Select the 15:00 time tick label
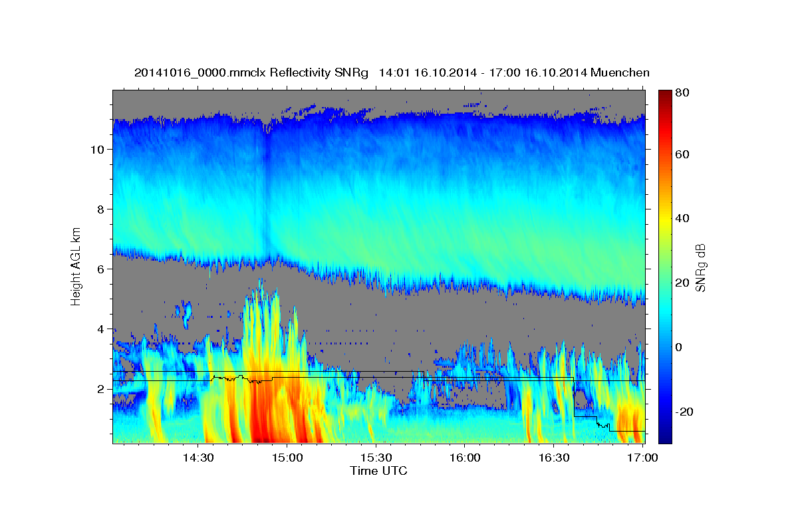 pos(287,458)
